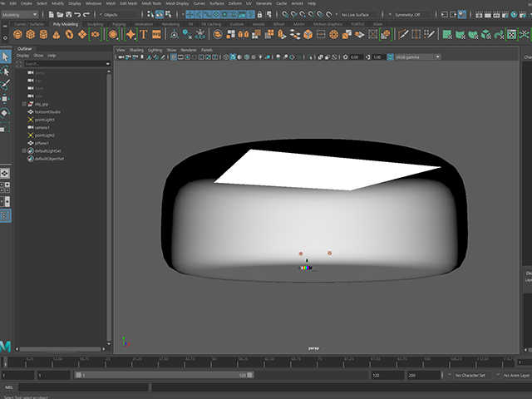Click the SVG import shelf icon
The width and height of the screenshot is (532, 399).
pos(156,34)
